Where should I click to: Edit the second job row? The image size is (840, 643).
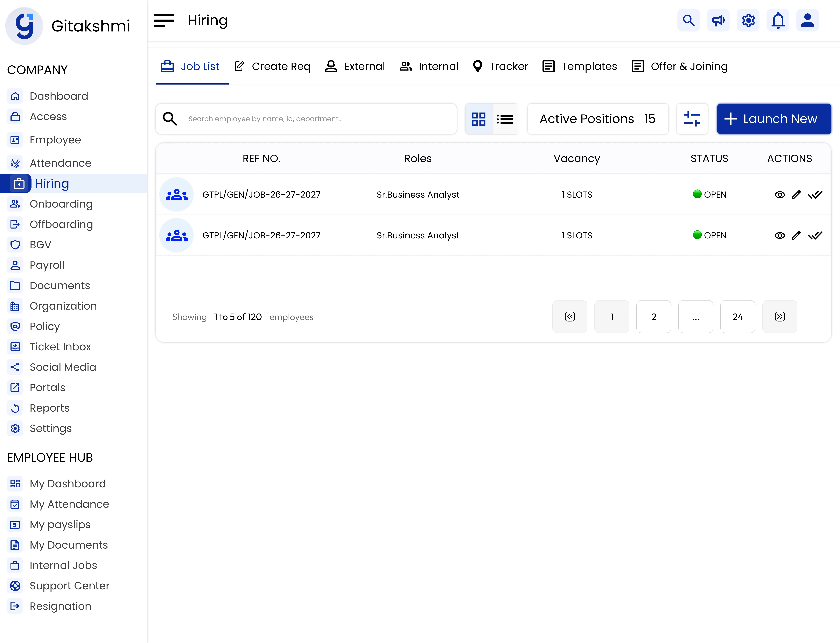pos(797,235)
